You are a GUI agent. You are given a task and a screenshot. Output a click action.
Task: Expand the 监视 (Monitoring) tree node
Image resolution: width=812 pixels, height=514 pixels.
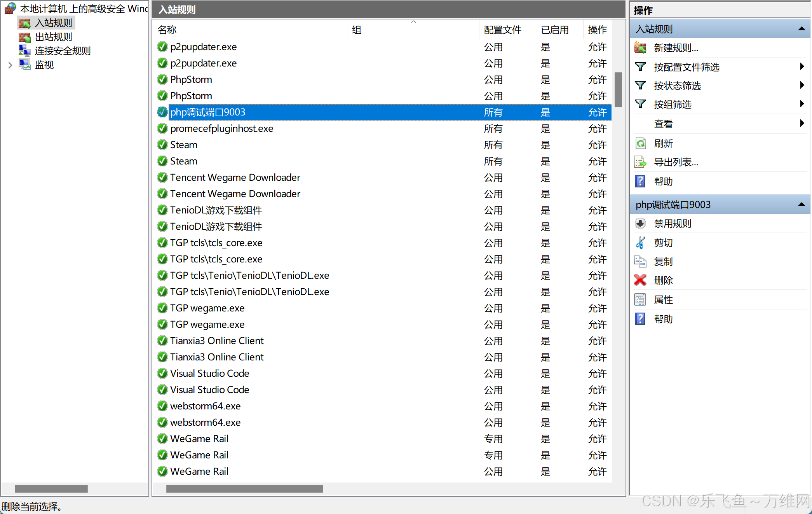coord(10,65)
